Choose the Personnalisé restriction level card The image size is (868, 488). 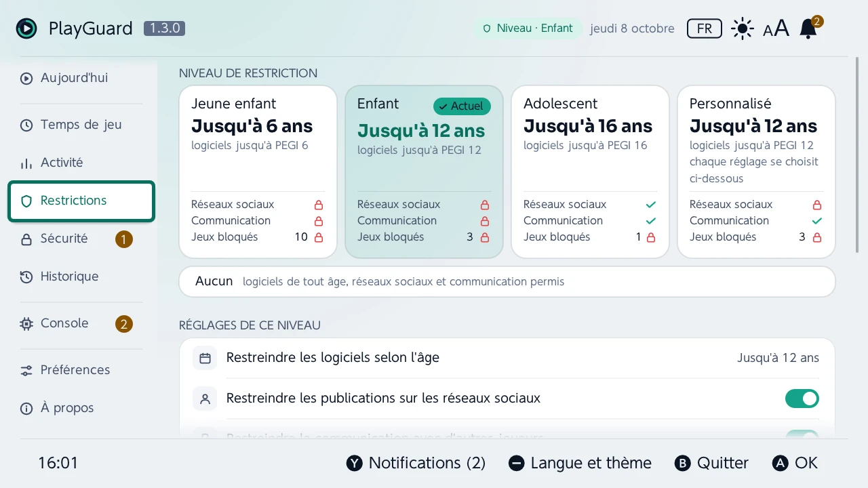pos(756,171)
